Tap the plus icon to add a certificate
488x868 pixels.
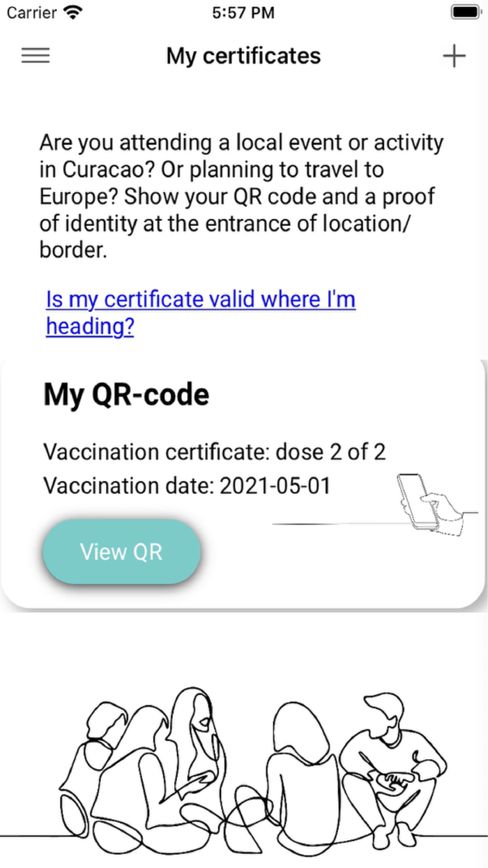(x=454, y=56)
